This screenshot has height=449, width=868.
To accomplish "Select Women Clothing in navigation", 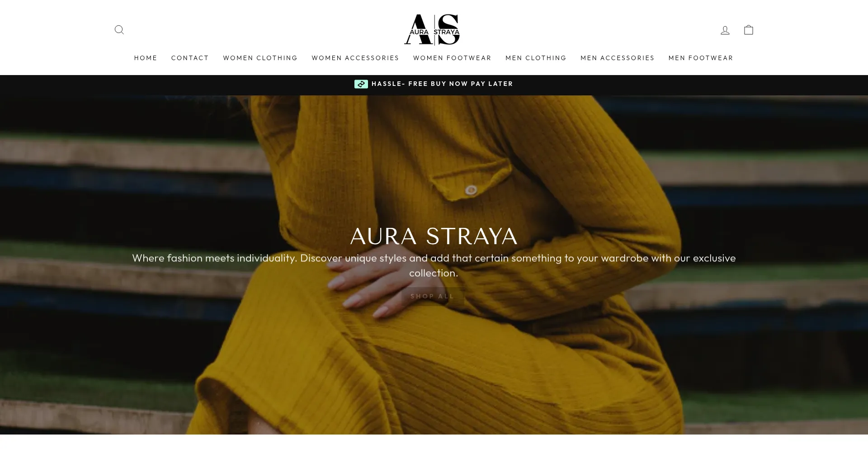I will [x=260, y=58].
